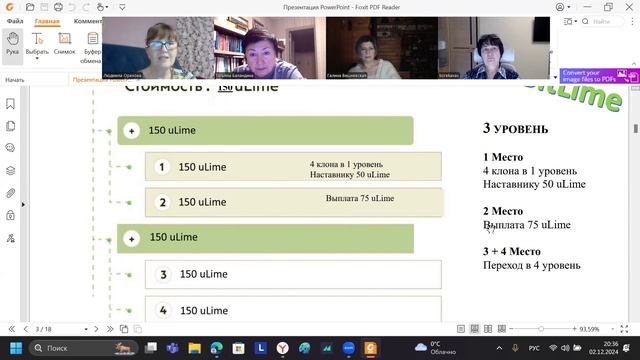This screenshot has width=640, height=360.
Task: Click the Open file folder icon
Action: [30, 7]
